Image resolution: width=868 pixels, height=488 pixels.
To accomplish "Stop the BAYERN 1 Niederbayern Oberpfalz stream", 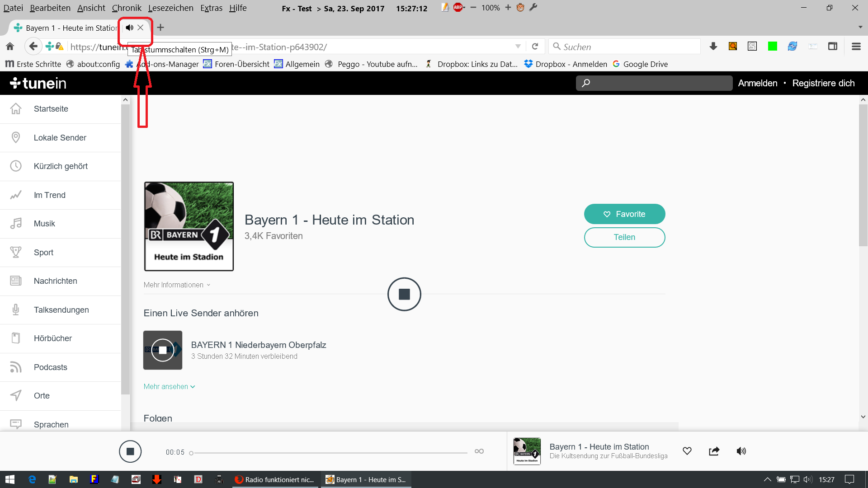I will pos(163,350).
